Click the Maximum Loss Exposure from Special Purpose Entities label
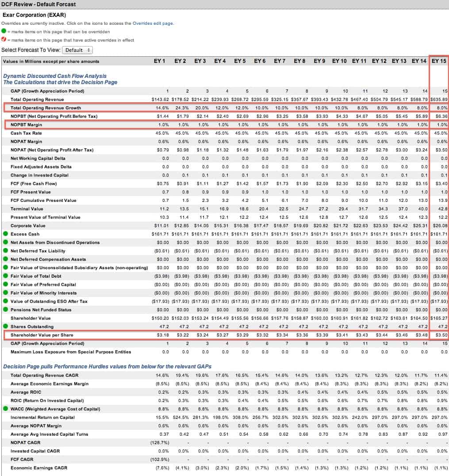 71,352
